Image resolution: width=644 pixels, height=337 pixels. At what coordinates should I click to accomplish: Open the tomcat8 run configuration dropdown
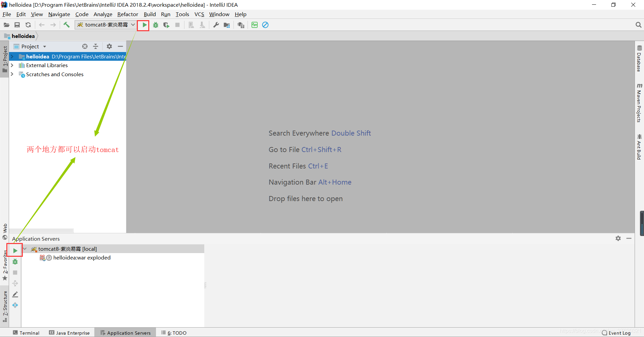(106, 25)
